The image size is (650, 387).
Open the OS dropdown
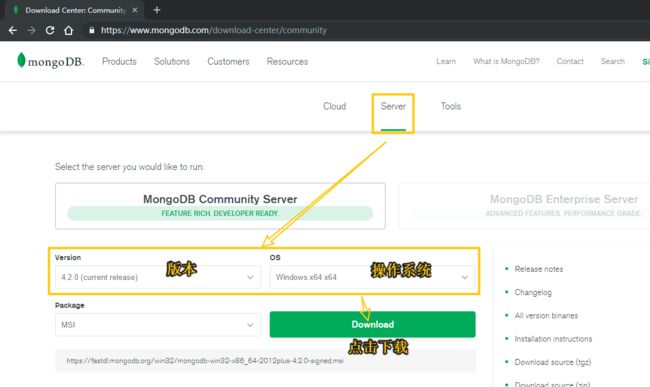[x=372, y=277]
